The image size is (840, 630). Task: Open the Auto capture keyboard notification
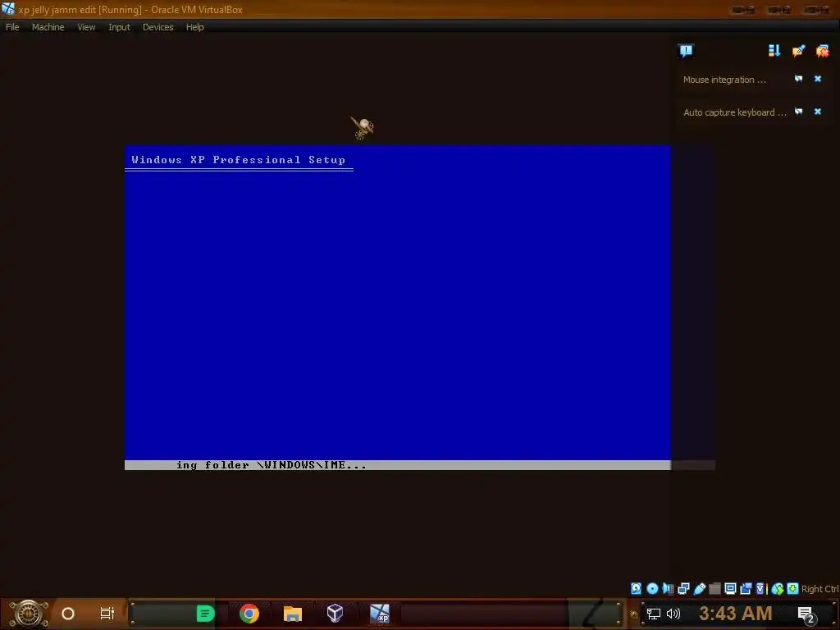(734, 112)
